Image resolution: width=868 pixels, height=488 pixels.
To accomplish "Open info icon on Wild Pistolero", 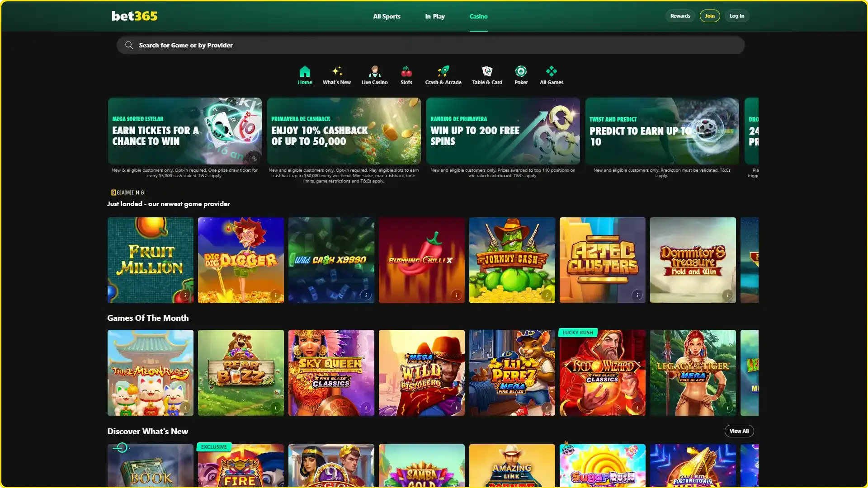I will pos(456,408).
